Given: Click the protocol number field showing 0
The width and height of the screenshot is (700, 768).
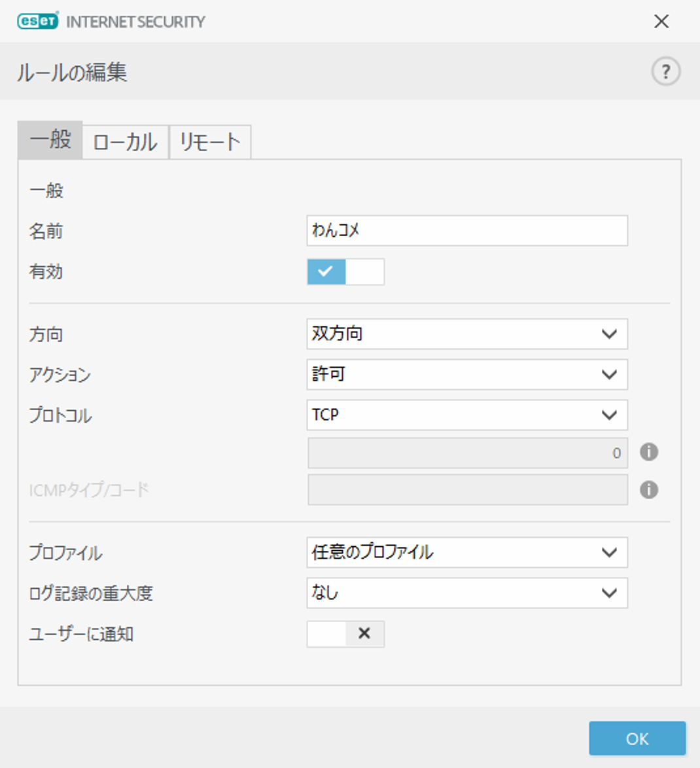Looking at the screenshot, I should click(x=467, y=453).
